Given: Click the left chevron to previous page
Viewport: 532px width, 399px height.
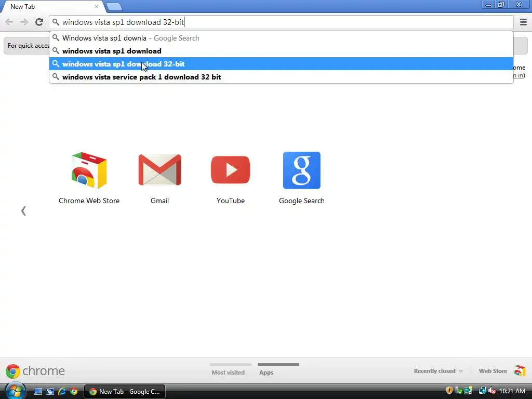Looking at the screenshot, I should pos(23,211).
